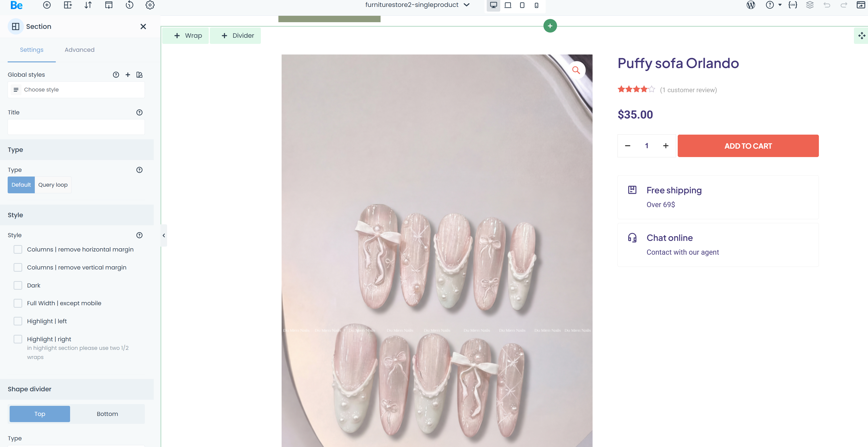Screen dimensions: 868x447
Task: Click the WordPress logo icon
Action: coord(751,5)
